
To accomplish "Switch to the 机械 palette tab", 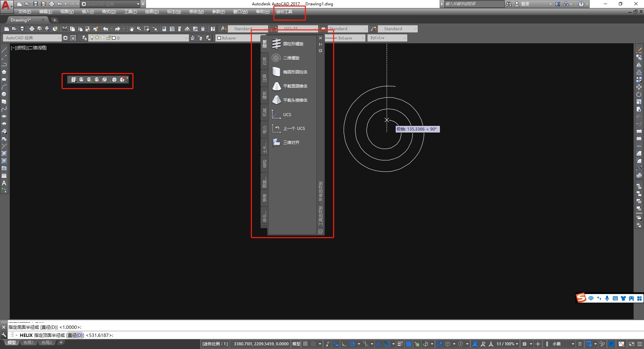I will pyautogui.click(x=264, y=112).
